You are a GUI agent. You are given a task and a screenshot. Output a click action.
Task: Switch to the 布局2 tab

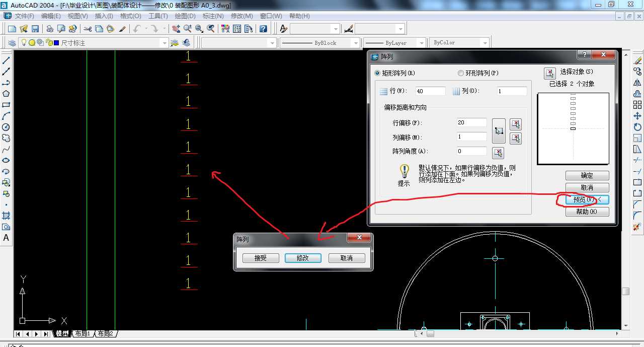(105, 334)
